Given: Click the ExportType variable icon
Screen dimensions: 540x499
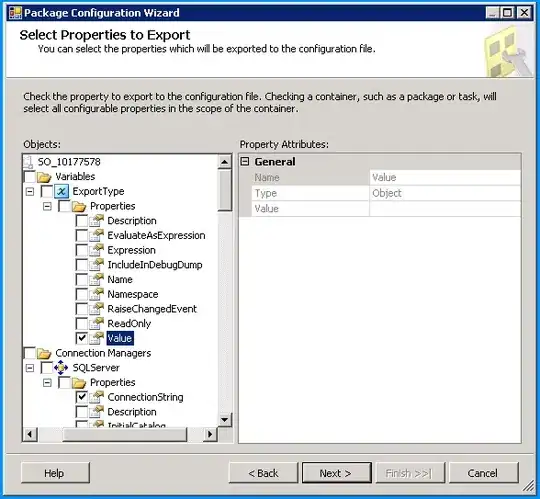Looking at the screenshot, I should click(x=62, y=191).
